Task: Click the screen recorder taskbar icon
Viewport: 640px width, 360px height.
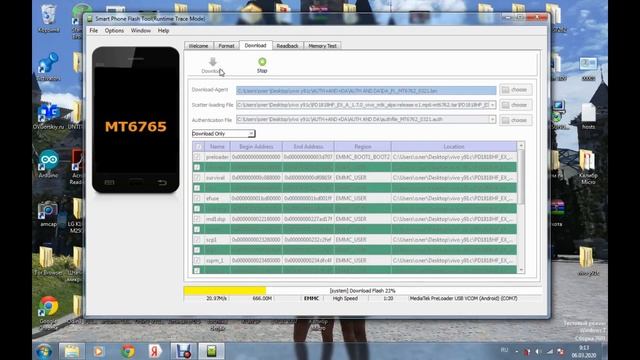Action: point(183,351)
